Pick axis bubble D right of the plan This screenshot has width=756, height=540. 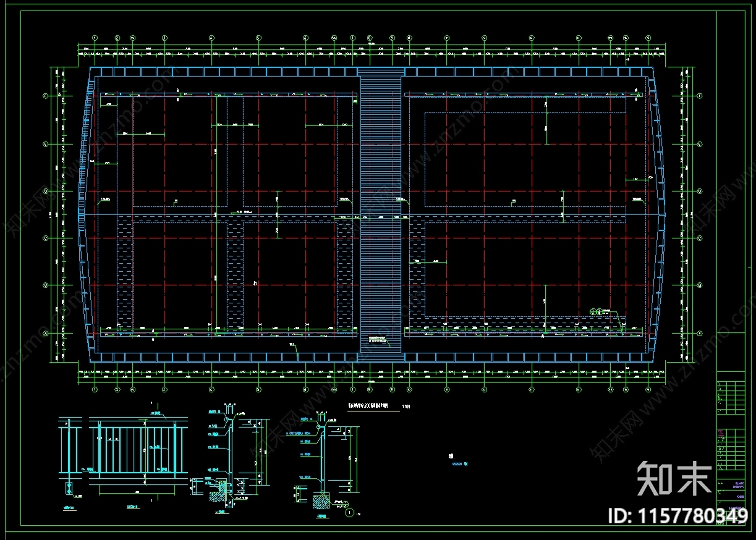click(x=699, y=191)
